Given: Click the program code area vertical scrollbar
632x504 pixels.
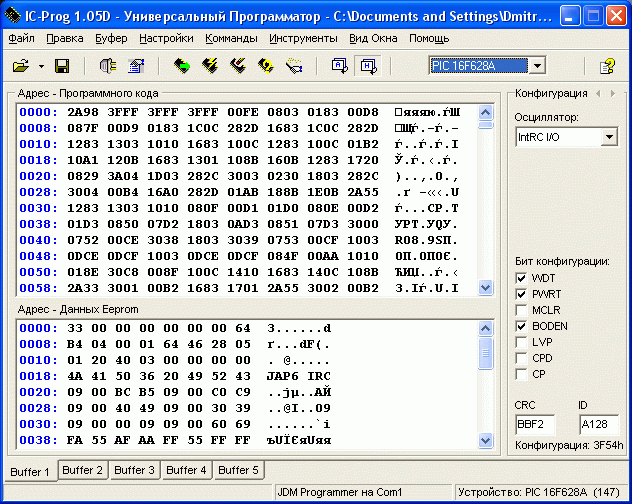Looking at the screenshot, I should tap(486, 200).
